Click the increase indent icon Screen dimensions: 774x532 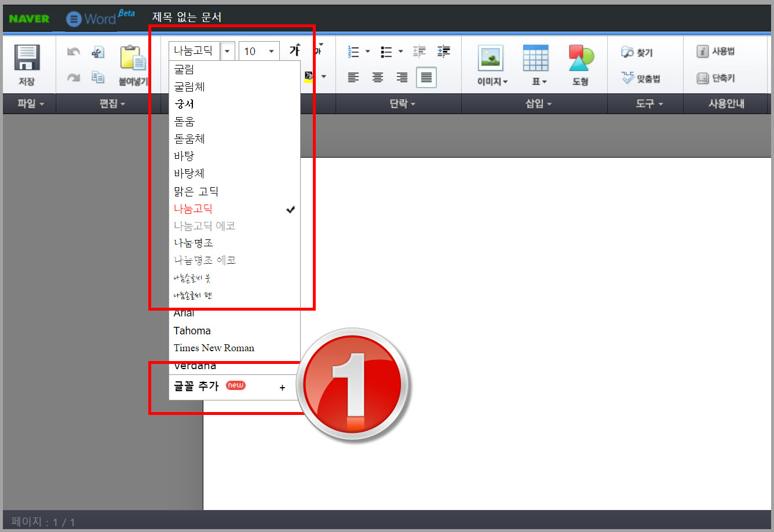tap(444, 52)
